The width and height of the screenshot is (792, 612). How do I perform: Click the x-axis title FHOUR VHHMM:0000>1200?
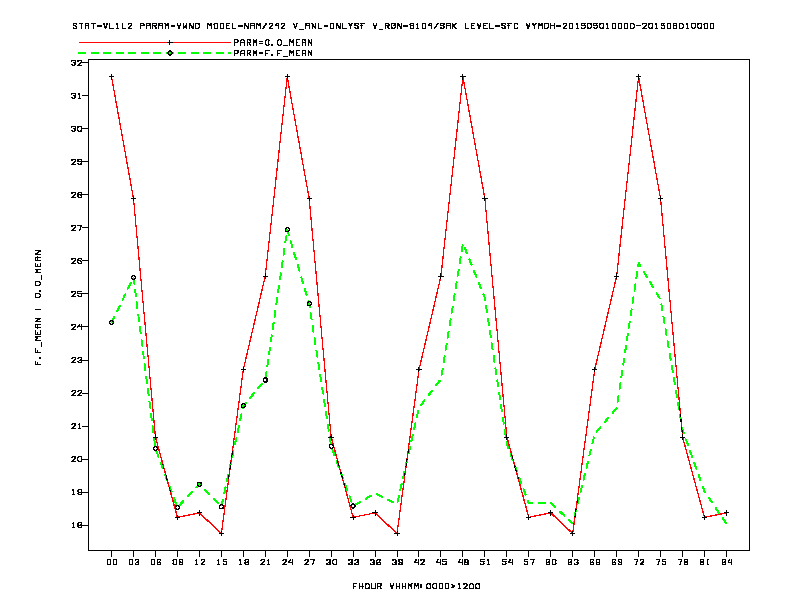pos(416,586)
